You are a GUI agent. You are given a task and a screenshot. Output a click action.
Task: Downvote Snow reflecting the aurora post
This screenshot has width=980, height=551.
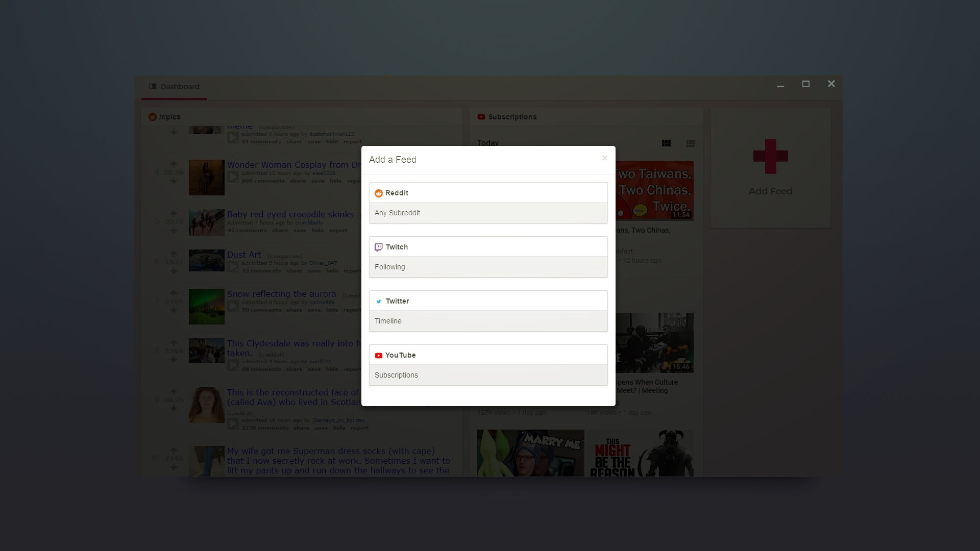tap(174, 310)
